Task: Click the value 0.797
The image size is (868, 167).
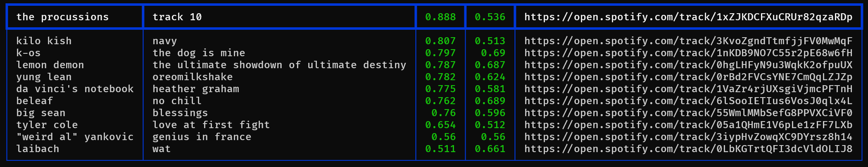Action: click(440, 53)
